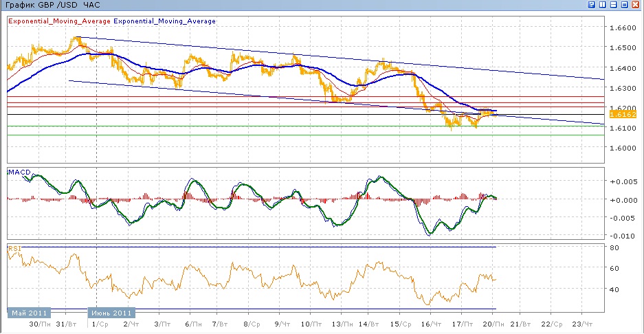
Task: Click the RSI indicator label
Action: (x=14, y=248)
